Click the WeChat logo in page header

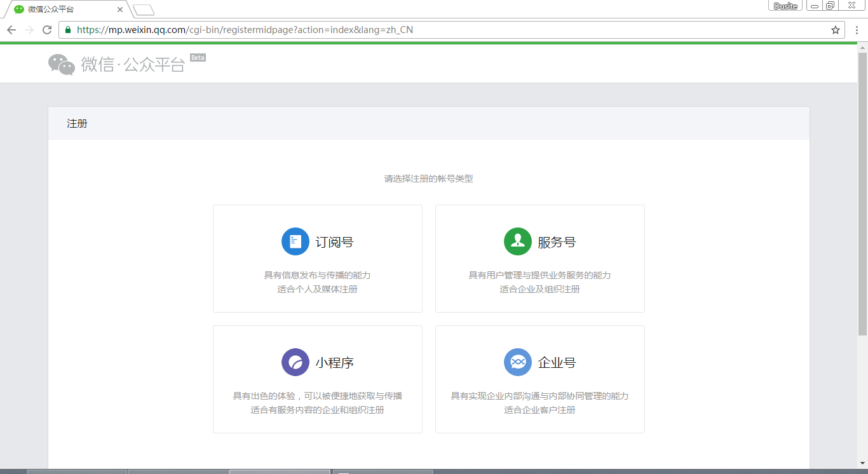[62, 64]
